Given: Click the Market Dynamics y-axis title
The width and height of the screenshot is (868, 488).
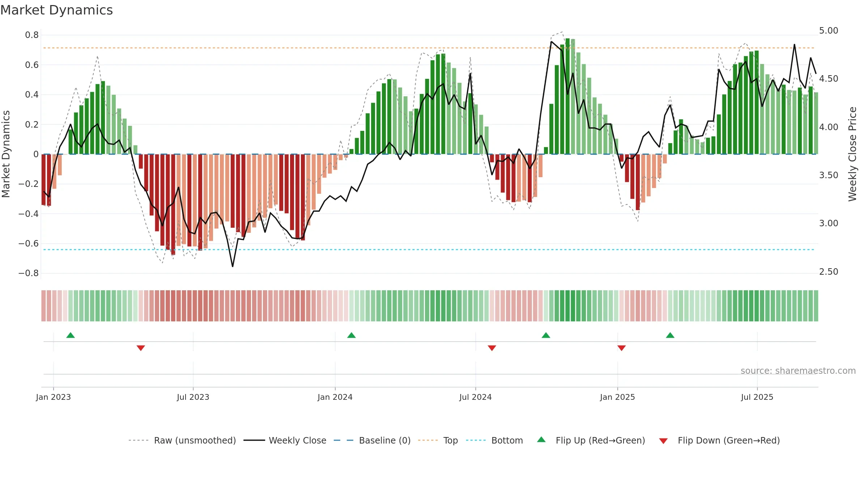Looking at the screenshot, I should pos(6,154).
